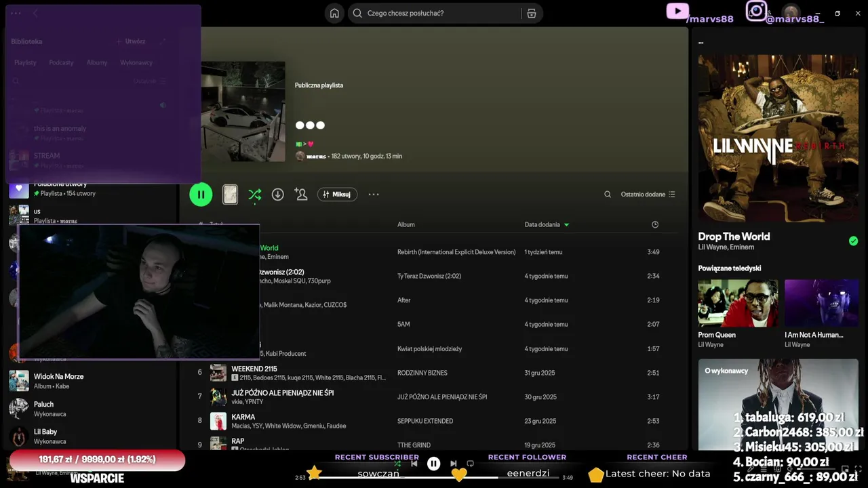Viewport: 868px width, 488px height.
Task: Select the Albumy library filter
Action: 97,62
